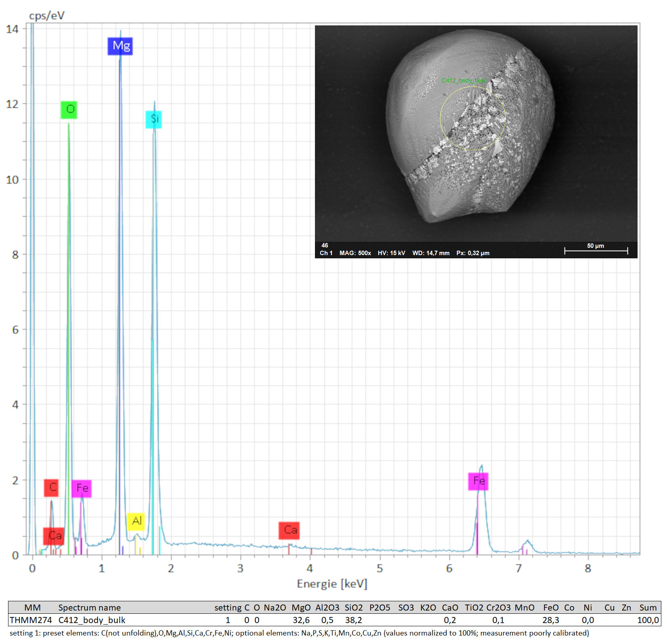Click the MAG: 500x image info text
This screenshot has width=667, height=644.
click(x=355, y=253)
